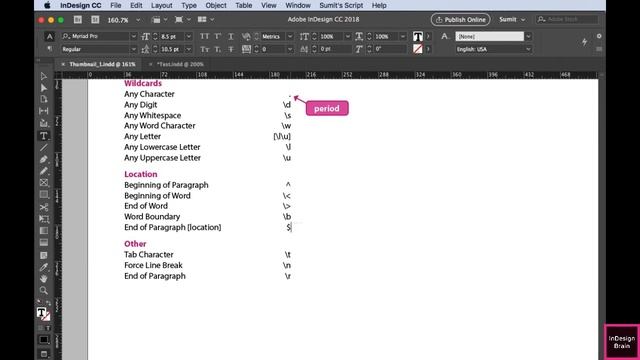Viewport: 640px width, 360px height.
Task: Select the Page tool
Action: click(x=44, y=99)
